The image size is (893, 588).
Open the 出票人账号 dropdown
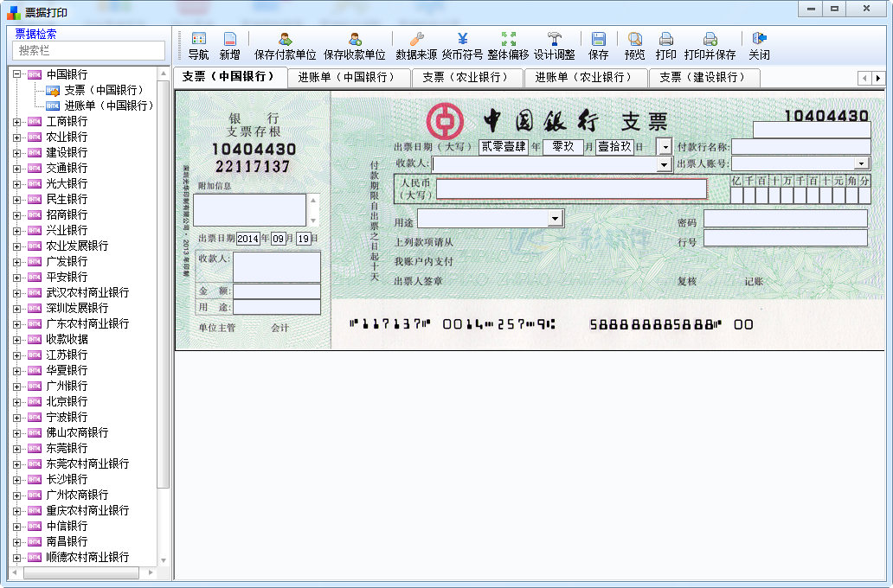[861, 164]
